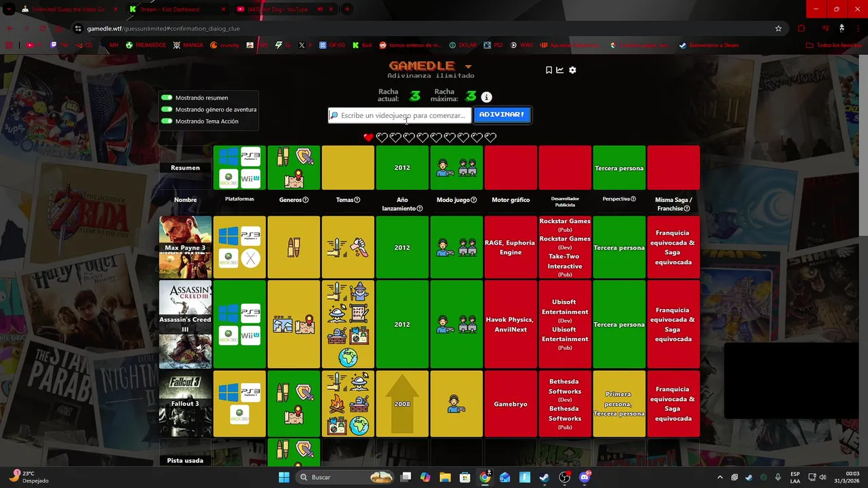868x488 pixels.
Task: Click the up arrow 2008 year cell in Fallout 3 row
Action: pos(402,403)
